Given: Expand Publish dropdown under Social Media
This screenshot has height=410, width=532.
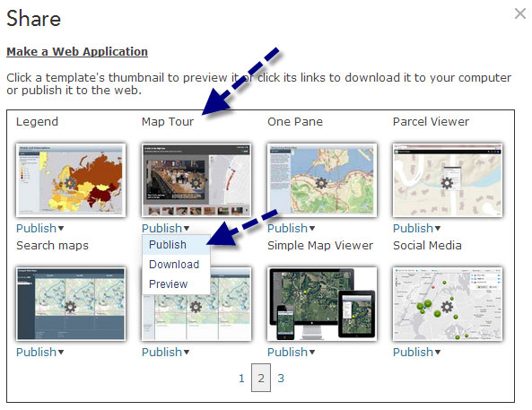Looking at the screenshot, I should [416, 353].
